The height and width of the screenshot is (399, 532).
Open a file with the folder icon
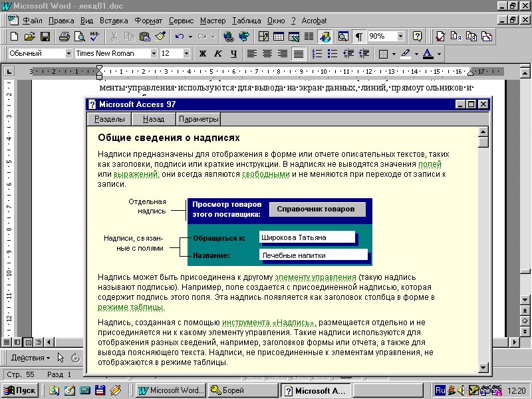click(x=29, y=37)
